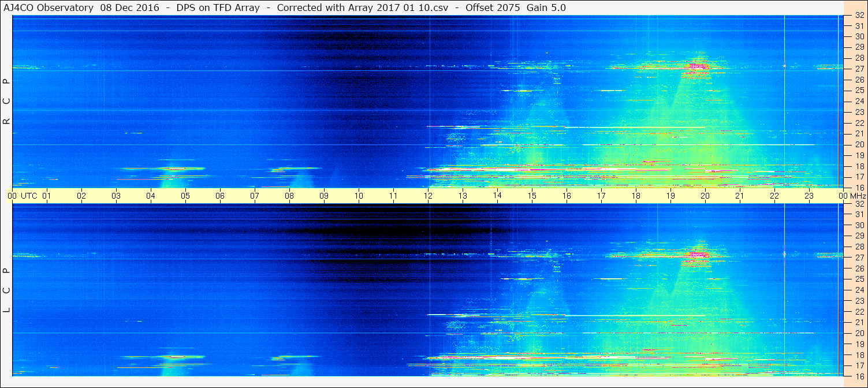Click the bright 27 MHz burst near 20 UTC, RCP
The height and width of the screenshot is (388, 868).
697,66
